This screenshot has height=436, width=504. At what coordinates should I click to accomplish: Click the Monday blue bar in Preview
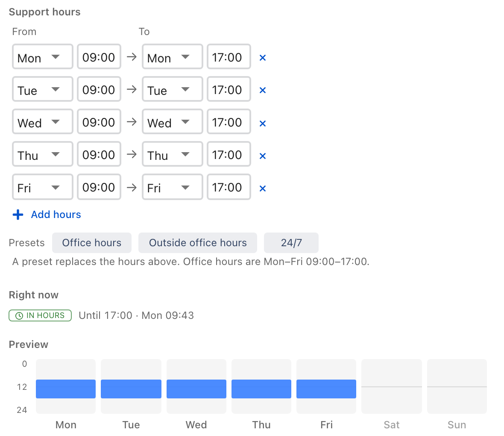66,389
